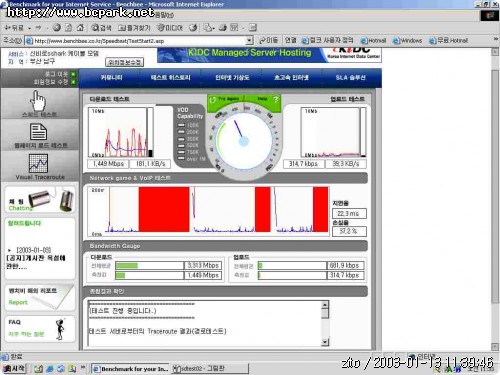Click the Report link in sidebar
The image size is (500, 375).
pos(18,302)
